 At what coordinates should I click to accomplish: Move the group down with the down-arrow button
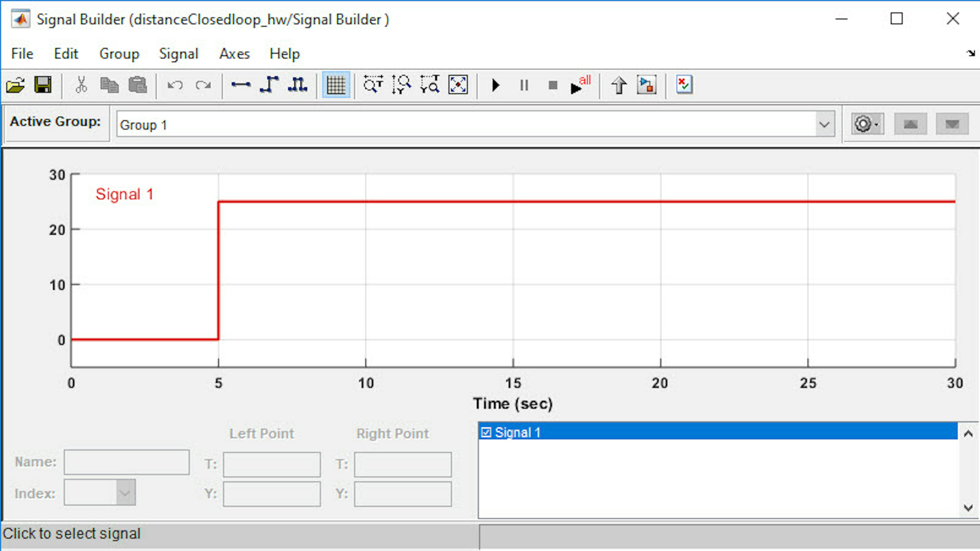952,124
